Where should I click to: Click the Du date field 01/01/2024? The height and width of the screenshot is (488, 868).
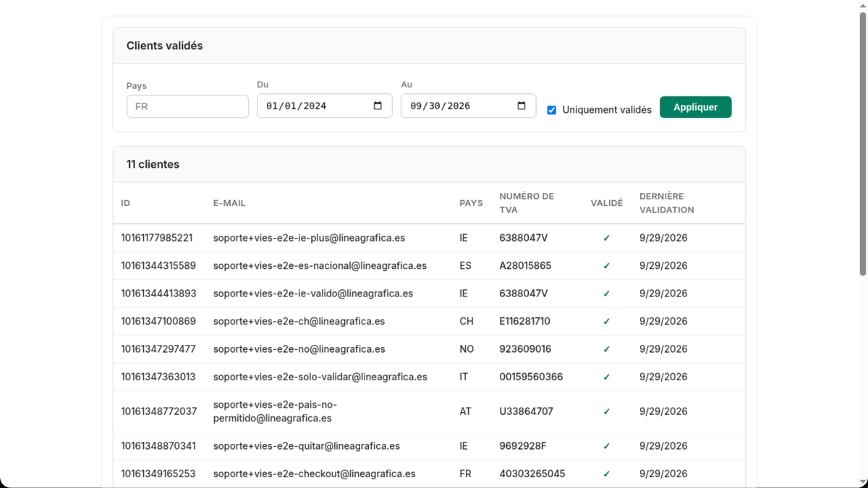(325, 106)
